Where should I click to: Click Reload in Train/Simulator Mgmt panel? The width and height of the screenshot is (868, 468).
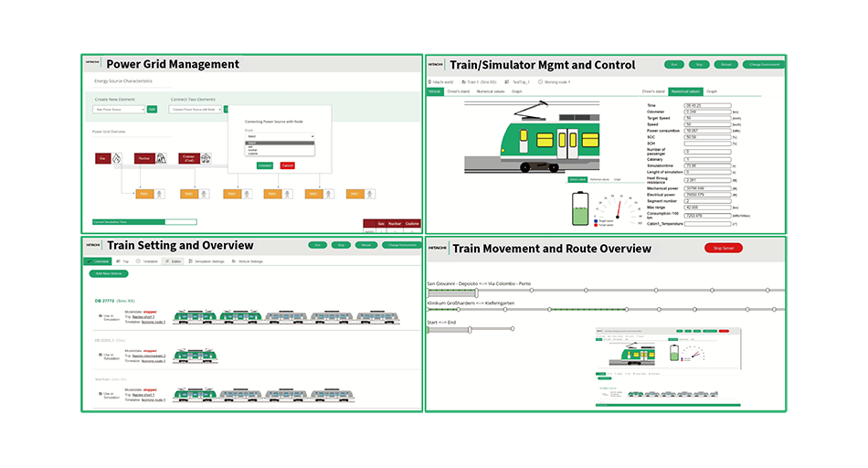[725, 65]
